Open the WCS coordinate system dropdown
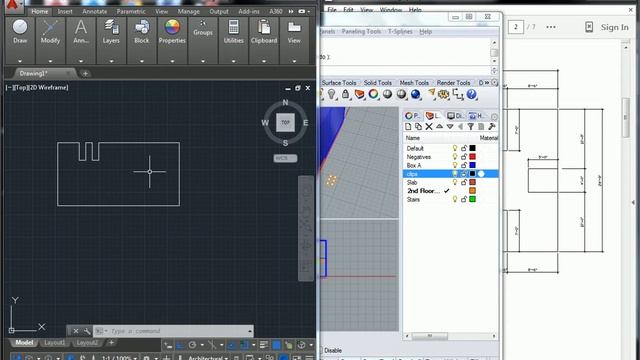This screenshot has height=360, width=640. [285, 158]
